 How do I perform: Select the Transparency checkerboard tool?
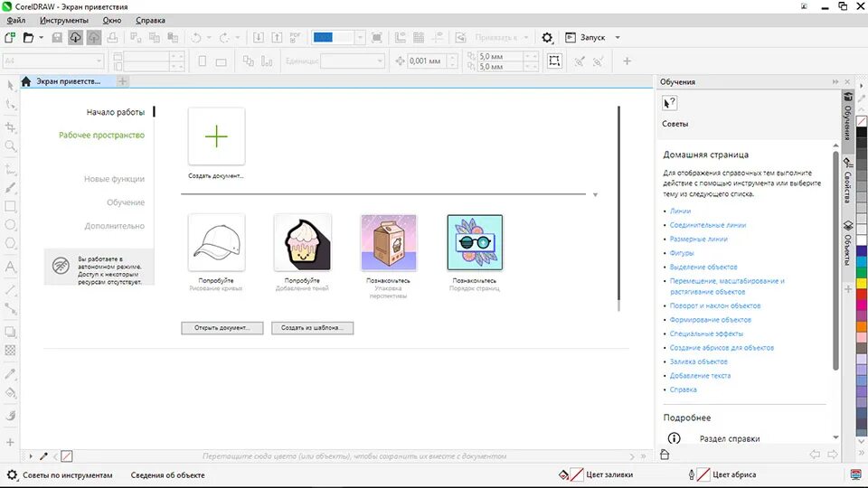tap(11, 351)
